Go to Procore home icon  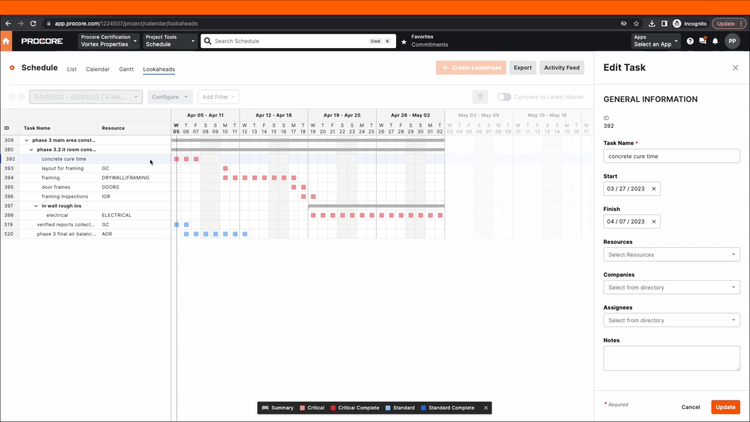pos(6,41)
